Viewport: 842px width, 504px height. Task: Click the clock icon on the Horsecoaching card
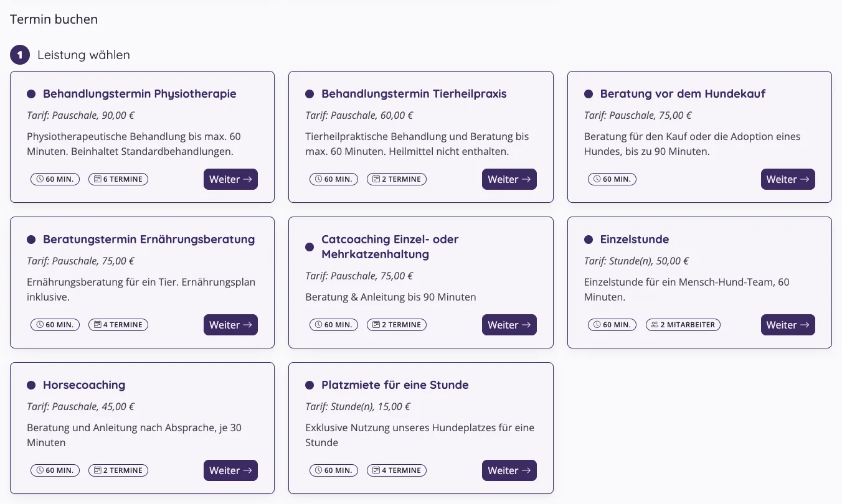pos(40,470)
